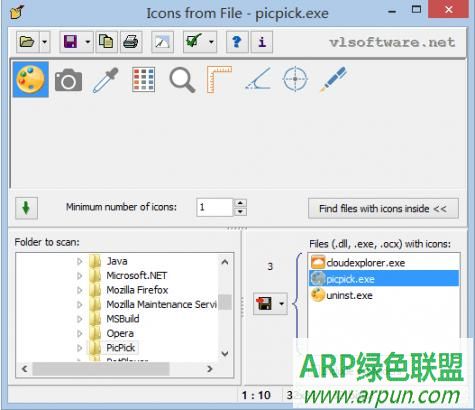Minimize the Icons from File window
The width and height of the screenshot is (475, 410).
pyautogui.click(x=392, y=12)
